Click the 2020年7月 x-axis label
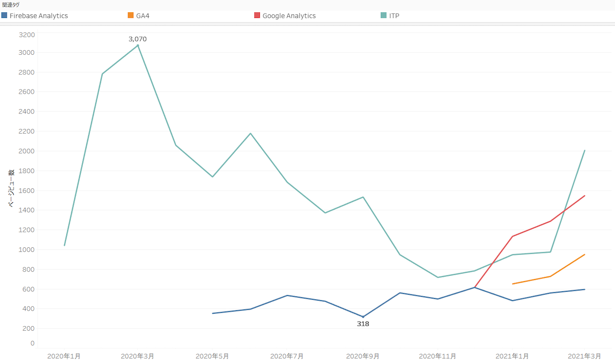Screen dimensions: 615x364 click(x=287, y=356)
